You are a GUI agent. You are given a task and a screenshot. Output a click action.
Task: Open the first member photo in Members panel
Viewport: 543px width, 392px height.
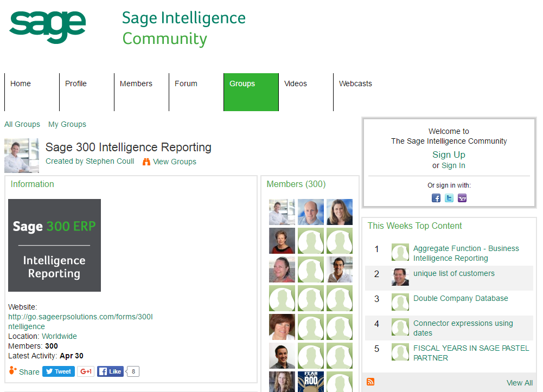click(x=282, y=212)
